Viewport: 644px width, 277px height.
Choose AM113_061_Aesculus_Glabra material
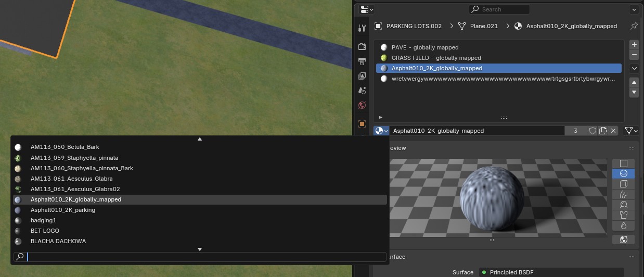click(200, 179)
